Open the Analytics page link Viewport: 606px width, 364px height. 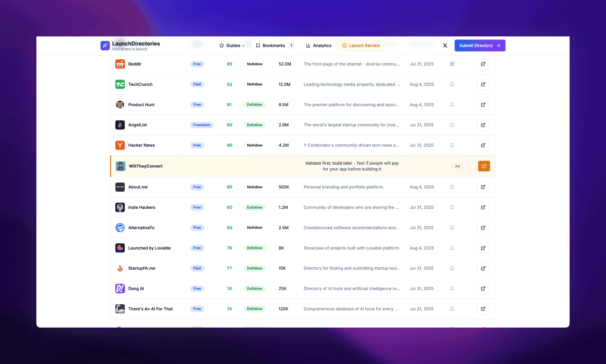pos(318,45)
